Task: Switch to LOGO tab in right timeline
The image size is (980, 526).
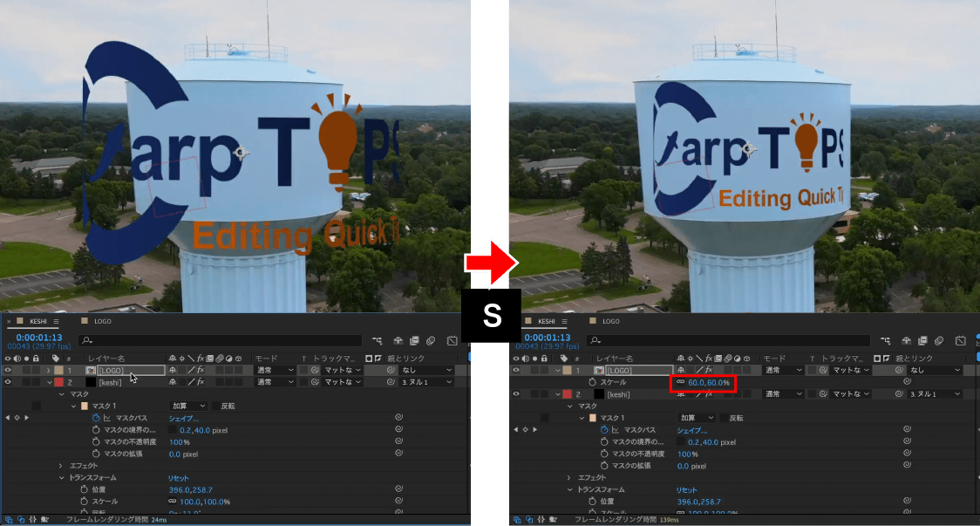Action: point(611,322)
